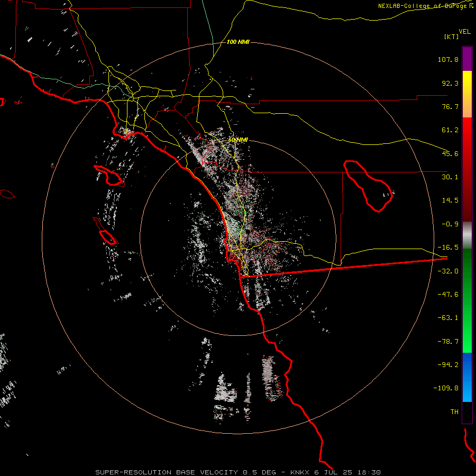Select the -78.7 legend value
The image size is (476, 476).
(448, 342)
